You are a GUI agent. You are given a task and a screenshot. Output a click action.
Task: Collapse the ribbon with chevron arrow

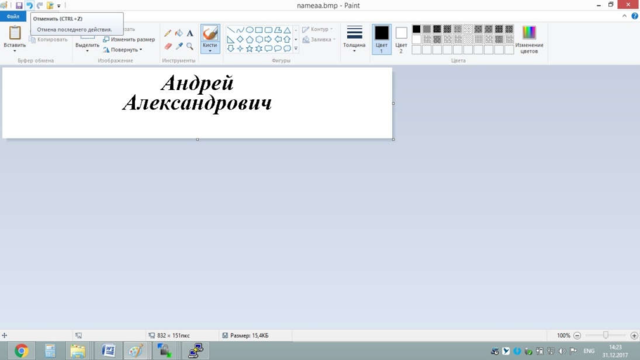tap(624, 16)
